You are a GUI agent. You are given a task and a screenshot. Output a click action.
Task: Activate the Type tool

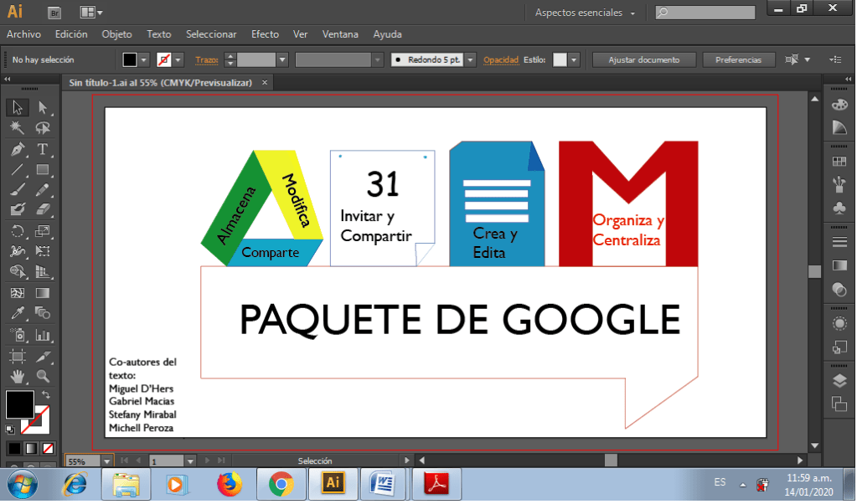(x=42, y=149)
